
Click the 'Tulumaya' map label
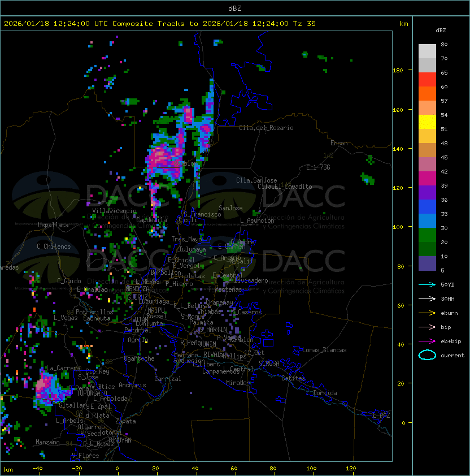coord(193,249)
